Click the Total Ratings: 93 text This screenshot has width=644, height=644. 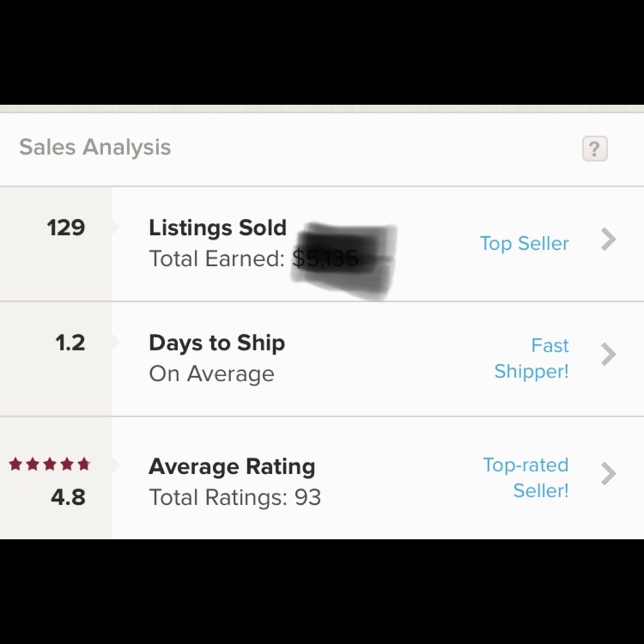click(x=235, y=497)
